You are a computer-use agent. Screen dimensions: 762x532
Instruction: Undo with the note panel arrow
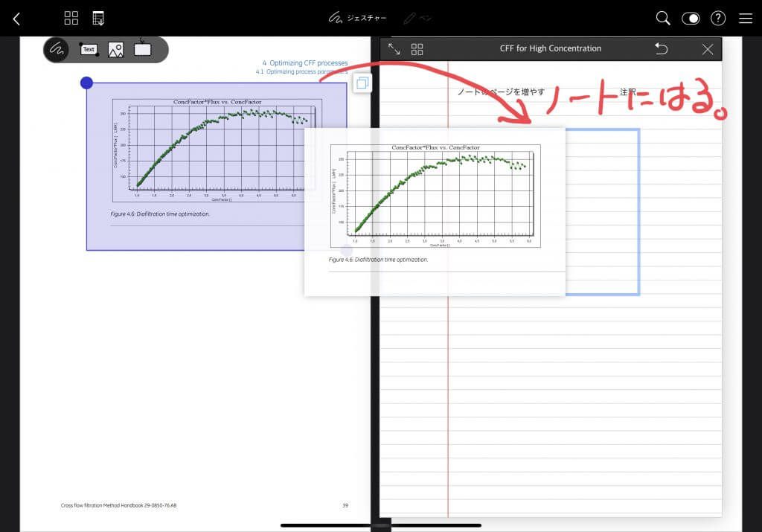662,48
